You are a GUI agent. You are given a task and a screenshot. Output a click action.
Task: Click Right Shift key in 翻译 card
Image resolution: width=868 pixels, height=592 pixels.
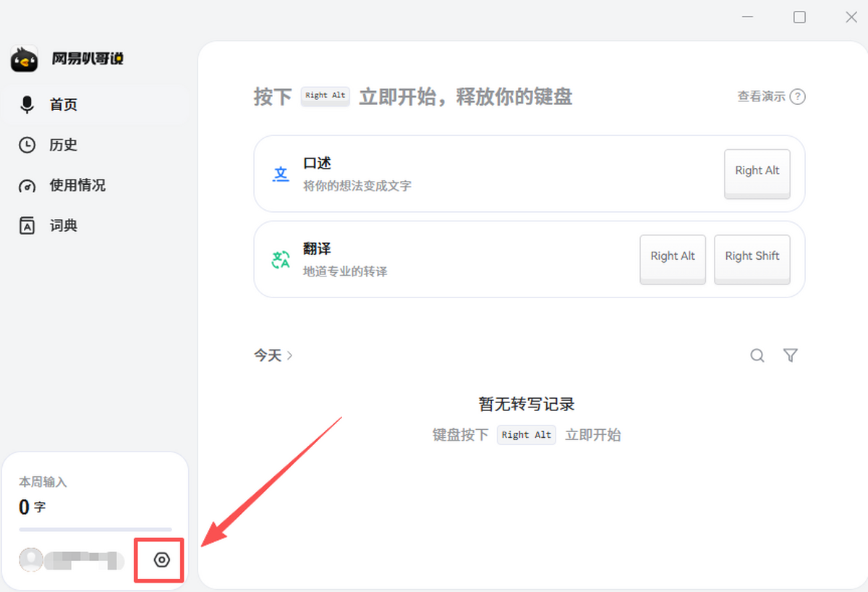[x=752, y=259]
